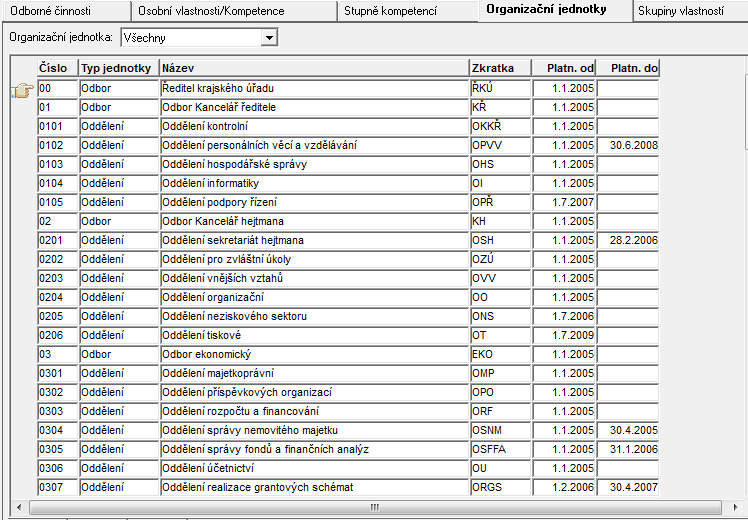
Task: Click end date 30.4.2005 cell
Action: point(628,430)
